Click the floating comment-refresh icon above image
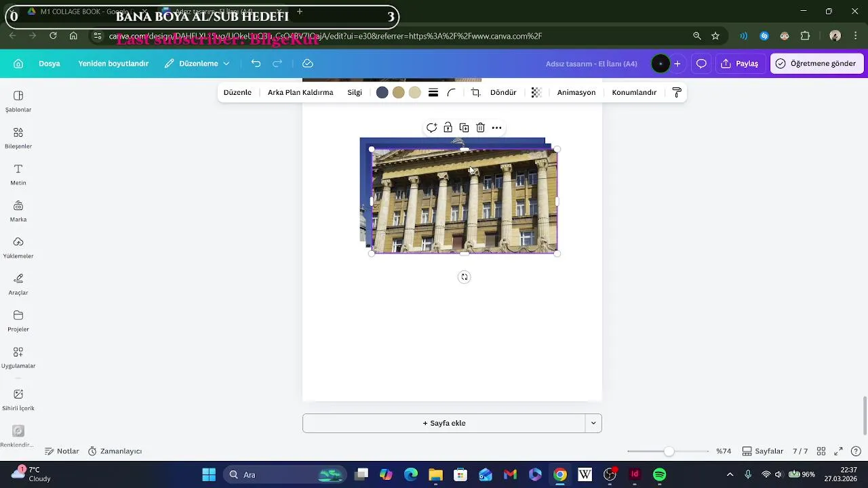The width and height of the screenshot is (868, 488). tap(431, 127)
